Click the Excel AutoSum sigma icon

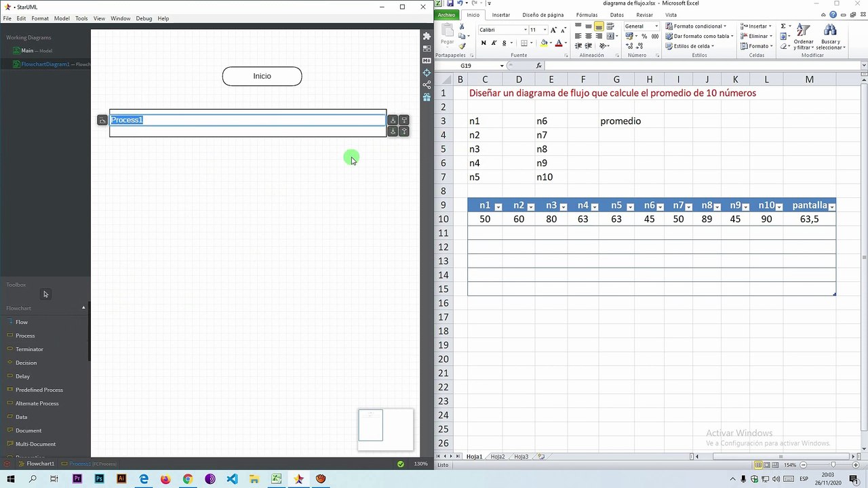click(x=783, y=26)
